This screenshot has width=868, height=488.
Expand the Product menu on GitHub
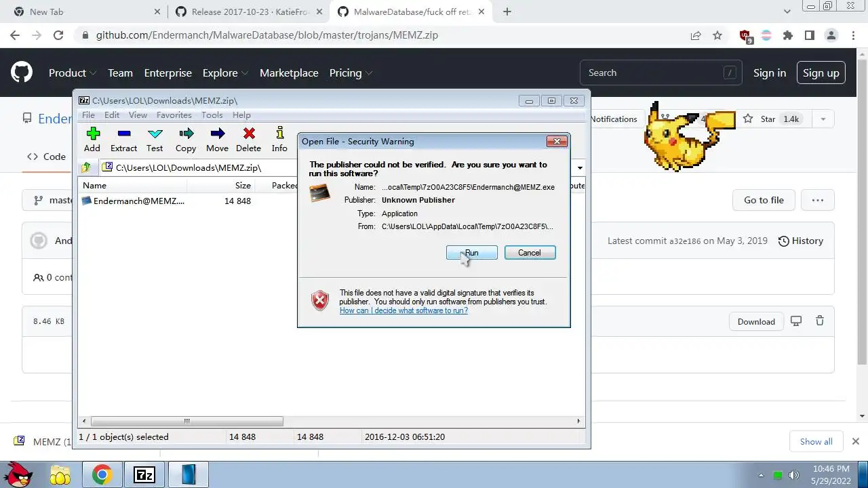coord(73,73)
